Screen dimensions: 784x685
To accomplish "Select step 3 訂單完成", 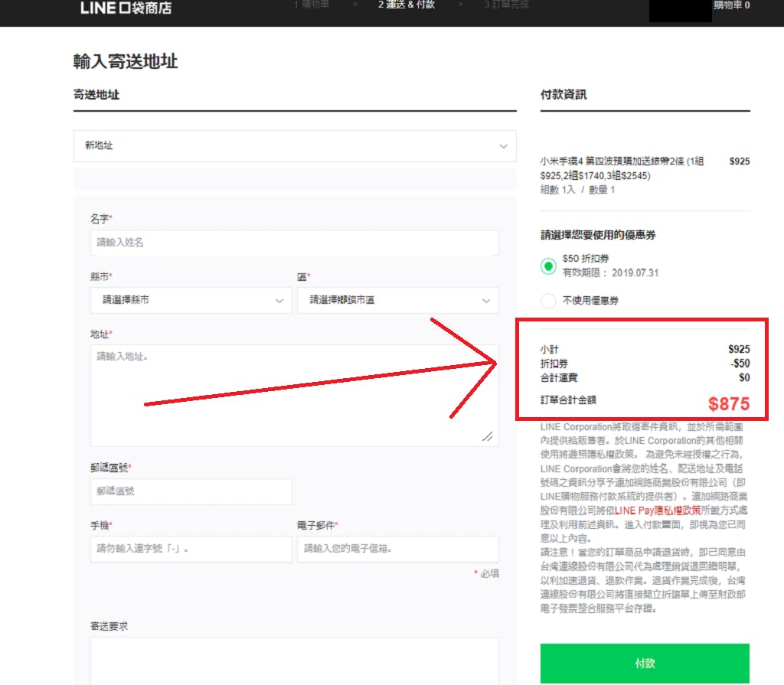I will pos(506,5).
